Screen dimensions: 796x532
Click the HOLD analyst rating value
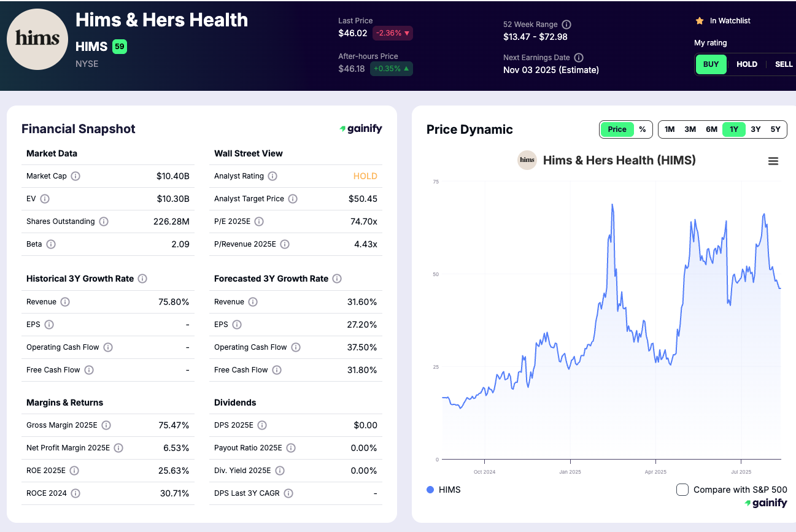(365, 176)
